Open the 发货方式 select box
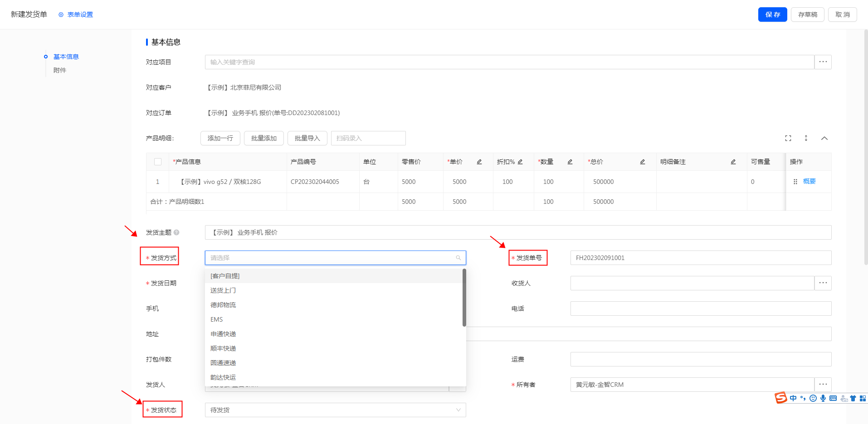 pyautogui.click(x=335, y=258)
